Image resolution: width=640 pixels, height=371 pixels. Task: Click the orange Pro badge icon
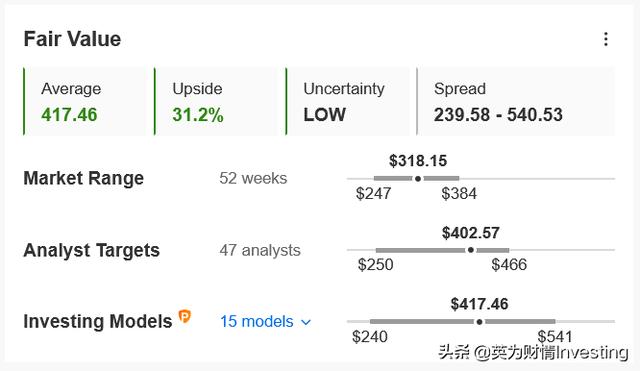184,316
